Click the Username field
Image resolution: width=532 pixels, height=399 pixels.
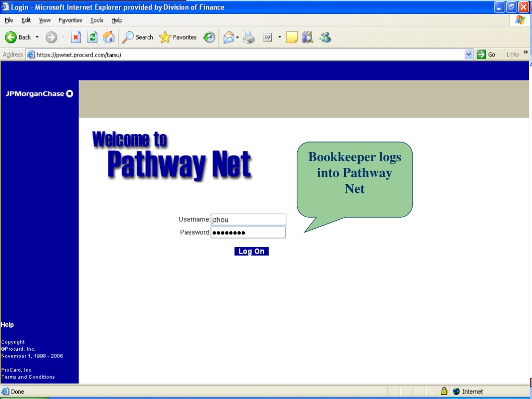click(249, 220)
